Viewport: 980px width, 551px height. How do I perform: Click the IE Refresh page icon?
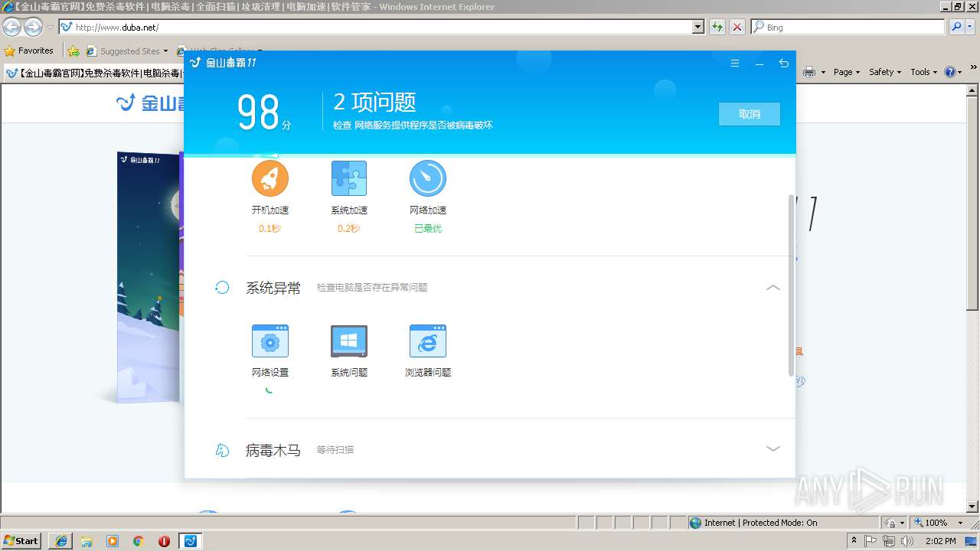717,27
